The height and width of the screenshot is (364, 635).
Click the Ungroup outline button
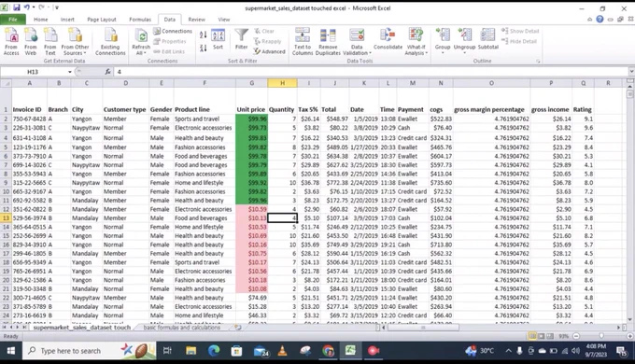pyautogui.click(x=464, y=40)
